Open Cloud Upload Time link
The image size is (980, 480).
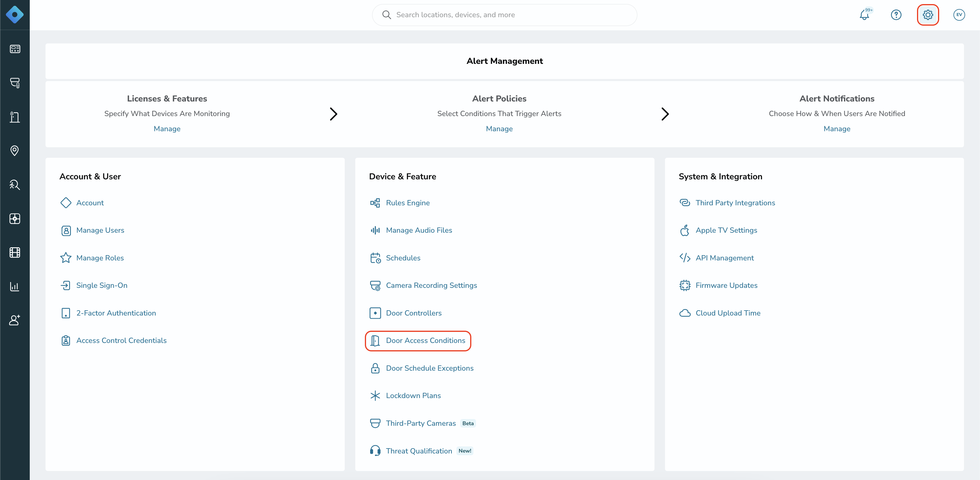click(728, 313)
